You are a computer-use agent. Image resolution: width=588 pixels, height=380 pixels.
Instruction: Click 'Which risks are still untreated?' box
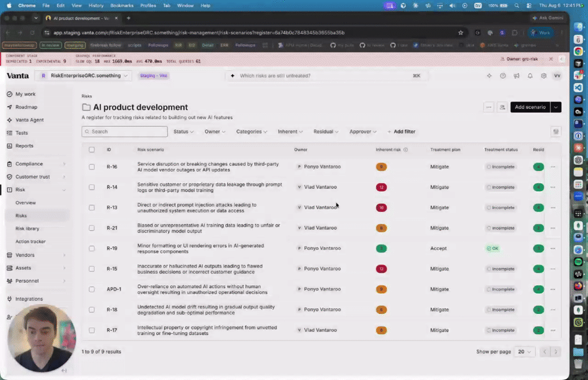(x=326, y=76)
